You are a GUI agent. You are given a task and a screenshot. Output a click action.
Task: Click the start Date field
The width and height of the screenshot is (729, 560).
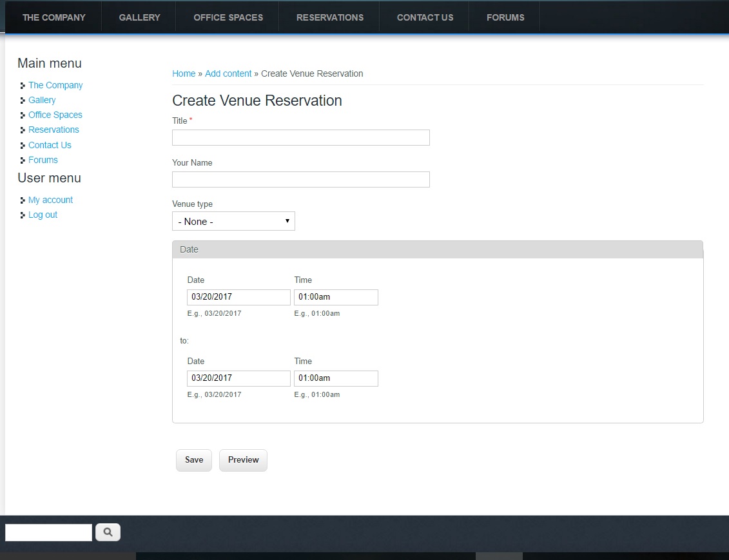point(238,297)
